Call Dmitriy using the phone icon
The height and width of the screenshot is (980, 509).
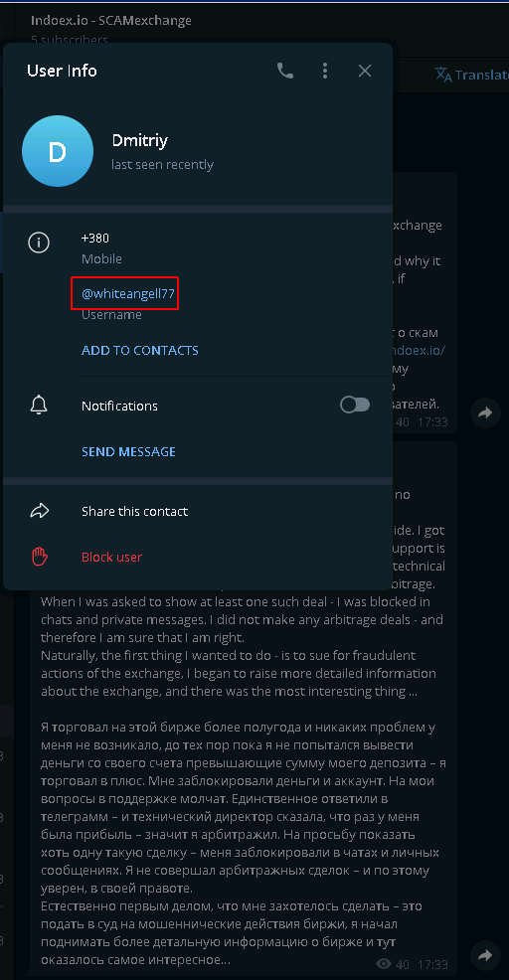(285, 71)
